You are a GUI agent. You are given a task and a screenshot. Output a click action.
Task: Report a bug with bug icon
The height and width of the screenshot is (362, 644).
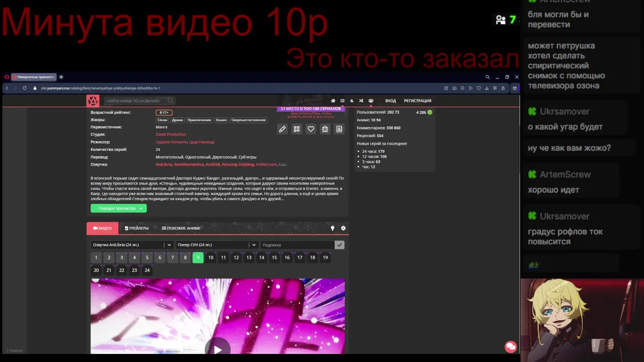click(x=325, y=129)
